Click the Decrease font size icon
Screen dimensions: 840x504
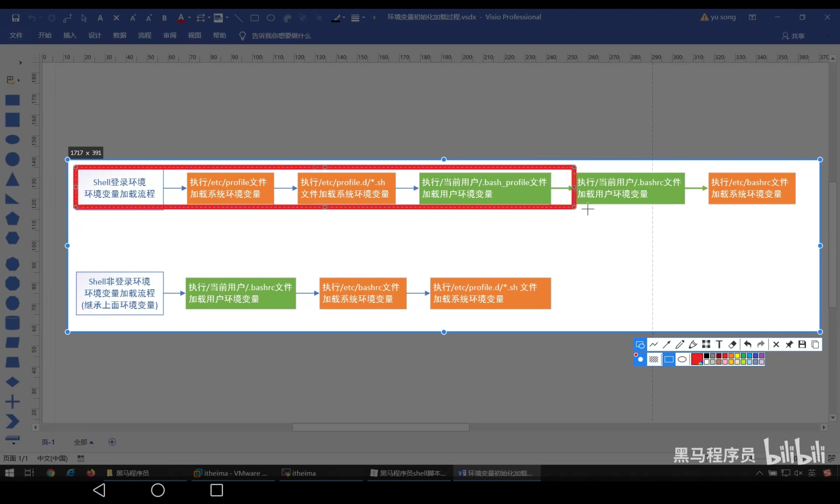[149, 18]
